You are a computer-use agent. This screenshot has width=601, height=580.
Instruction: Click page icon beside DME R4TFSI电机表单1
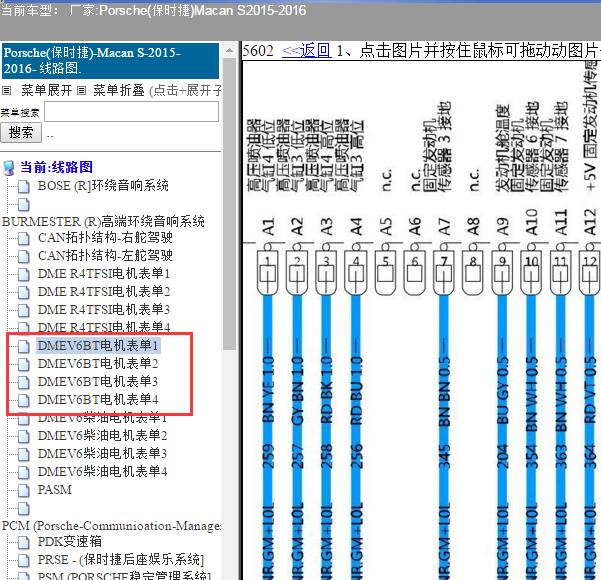24,274
